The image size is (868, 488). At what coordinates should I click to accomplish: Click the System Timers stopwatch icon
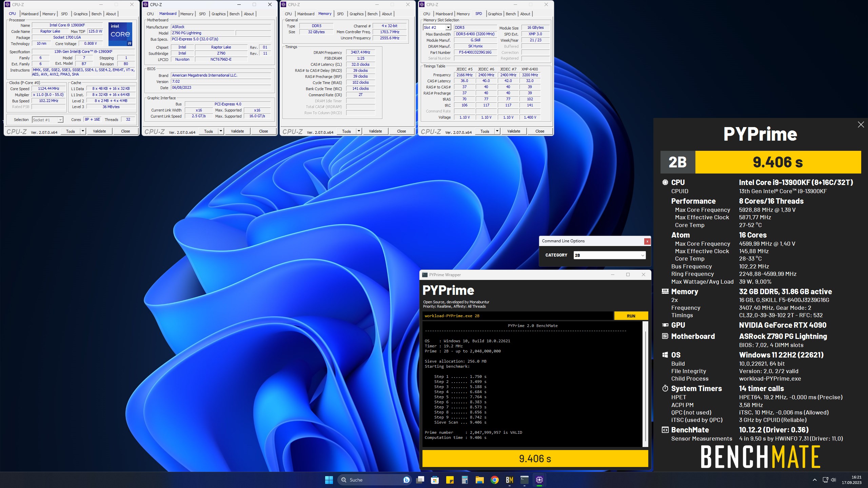click(x=665, y=388)
